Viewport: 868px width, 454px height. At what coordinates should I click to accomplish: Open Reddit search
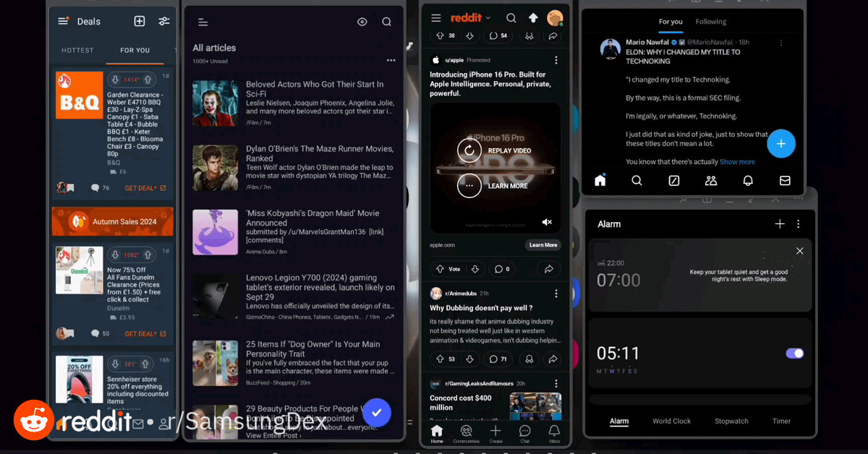coord(511,18)
